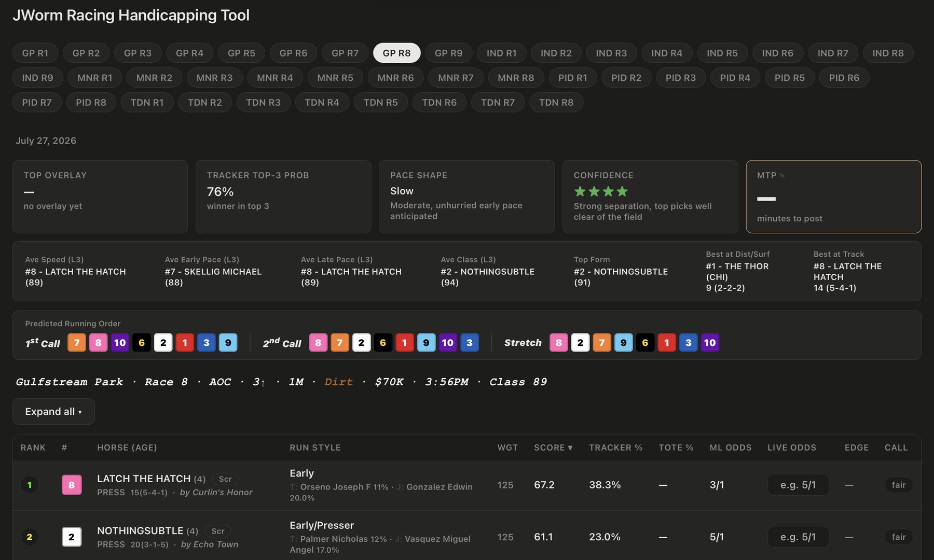Screen dimensions: 934x560
Task: Click trainer Orseno Joseph F name
Action: click(336, 487)
